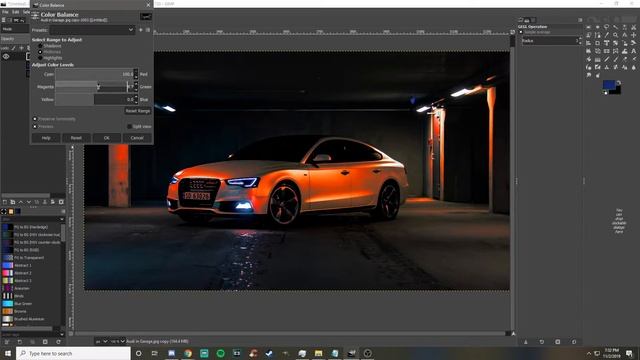The width and height of the screenshot is (640, 360).
Task: Click Help in Color Balance dialog
Action: coord(46,138)
